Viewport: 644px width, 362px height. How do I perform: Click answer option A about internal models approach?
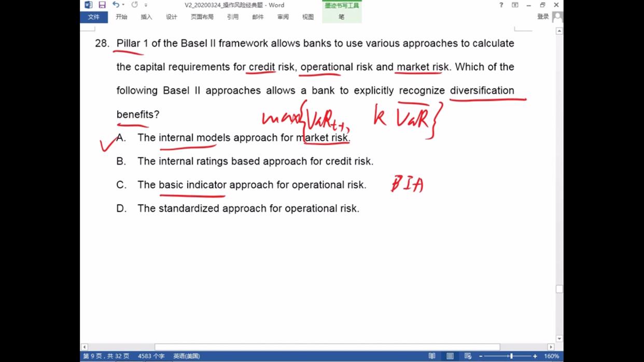(233, 138)
